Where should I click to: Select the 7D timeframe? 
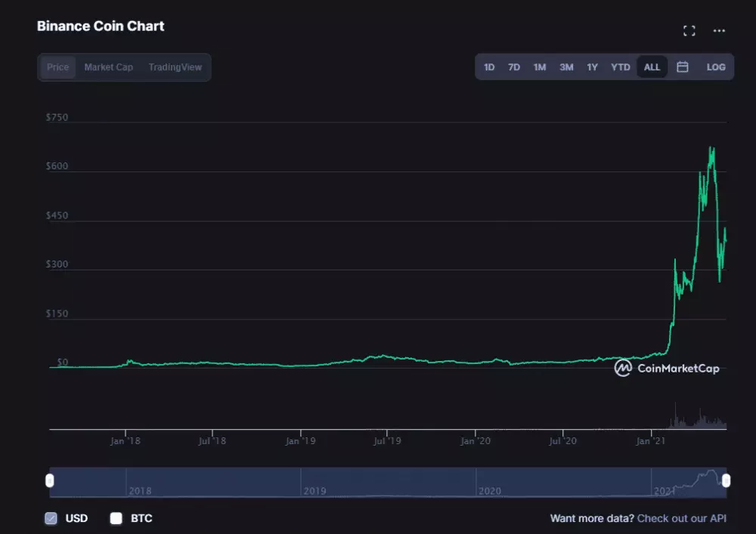[x=514, y=66]
